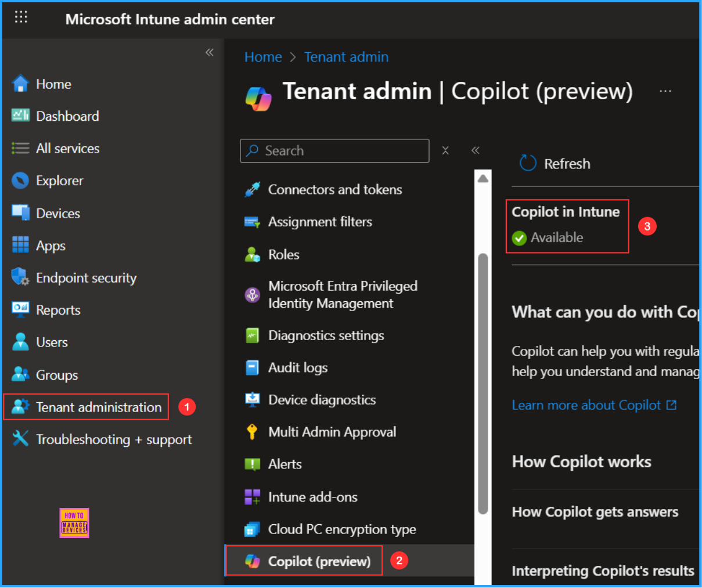Open the Endpoint security section
Screen dimensions: 702x588
[x=85, y=277]
